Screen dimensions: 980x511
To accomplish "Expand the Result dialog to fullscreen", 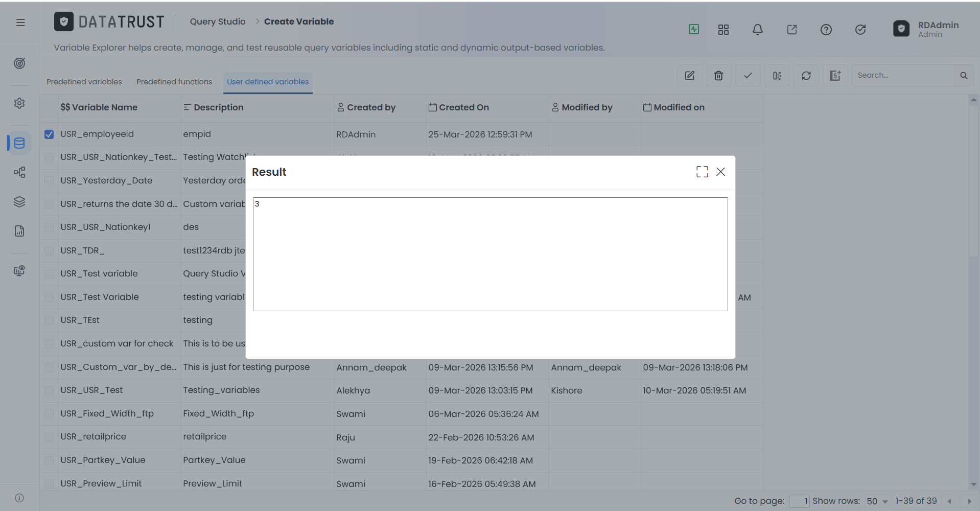I will (702, 172).
